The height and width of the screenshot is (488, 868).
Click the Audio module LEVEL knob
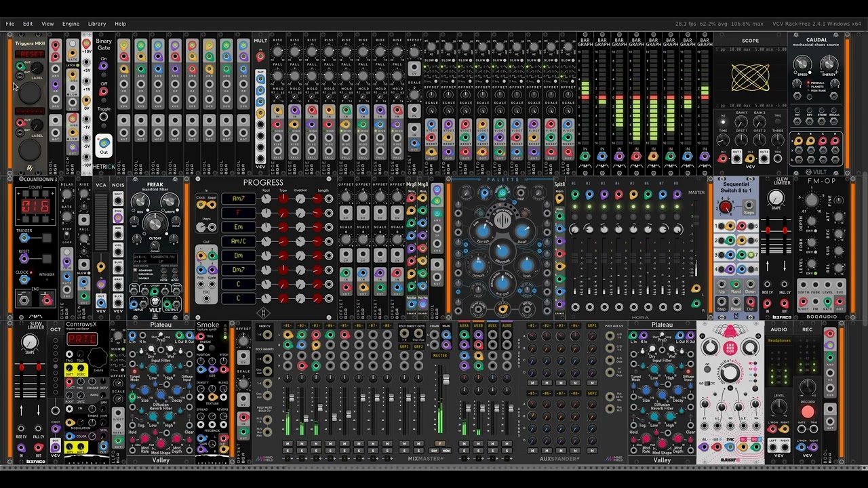click(779, 406)
